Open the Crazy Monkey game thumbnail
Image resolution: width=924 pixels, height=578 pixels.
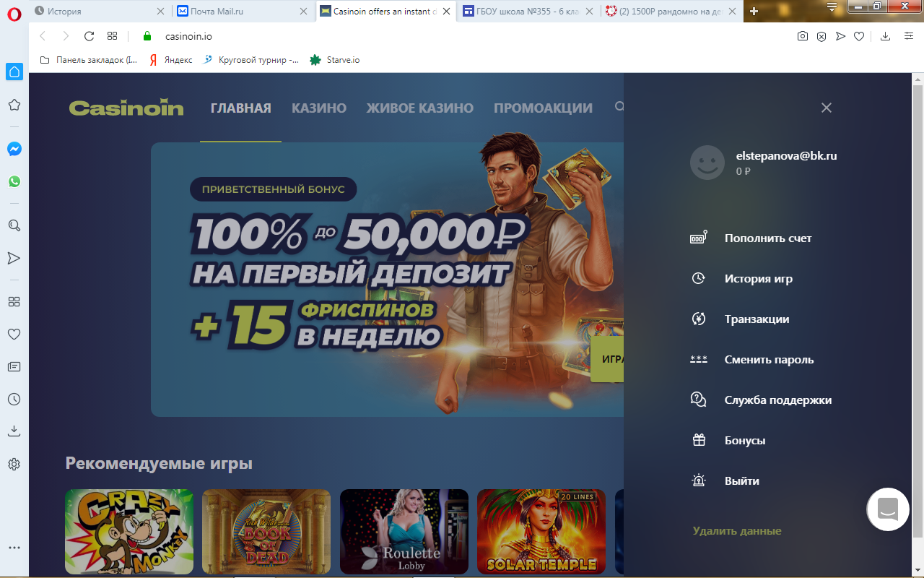(x=129, y=532)
